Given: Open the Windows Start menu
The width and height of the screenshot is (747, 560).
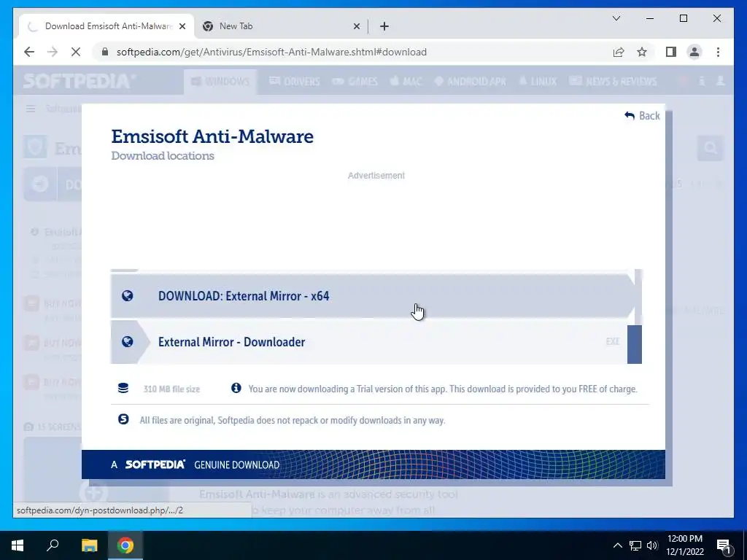Looking at the screenshot, I should tap(18, 545).
